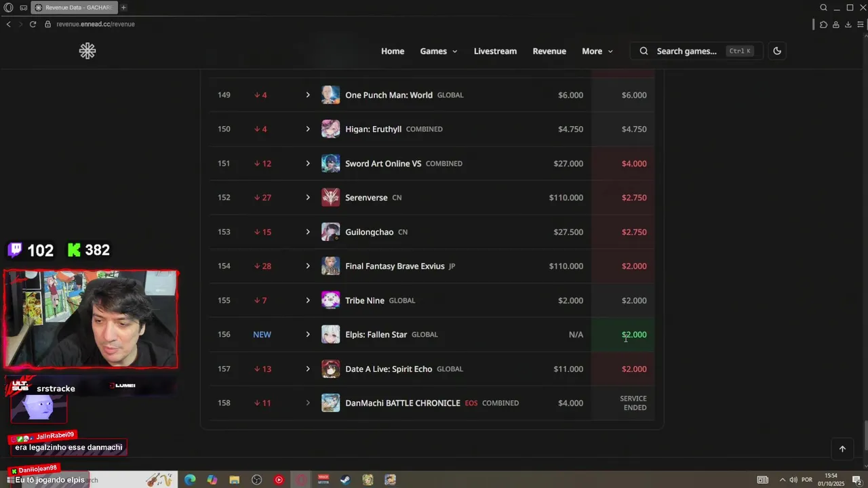
Task: Expand Sword Art Online VS row chevron
Action: pos(307,163)
